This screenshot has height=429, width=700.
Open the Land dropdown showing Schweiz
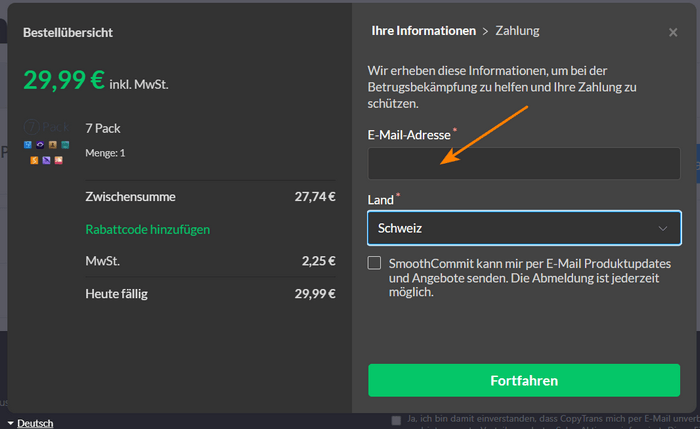(524, 228)
